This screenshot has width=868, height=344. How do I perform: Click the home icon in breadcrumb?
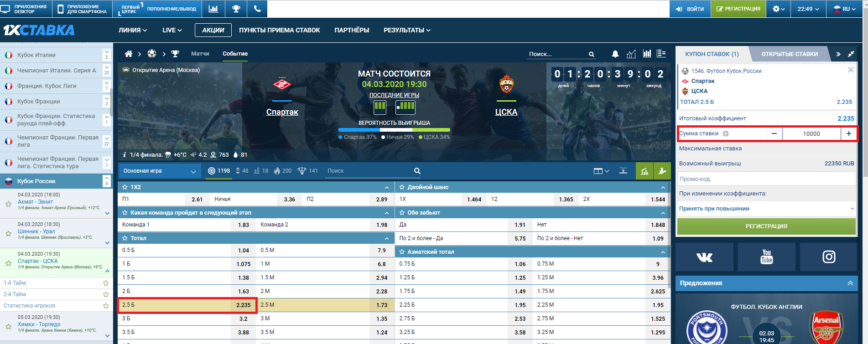(129, 54)
